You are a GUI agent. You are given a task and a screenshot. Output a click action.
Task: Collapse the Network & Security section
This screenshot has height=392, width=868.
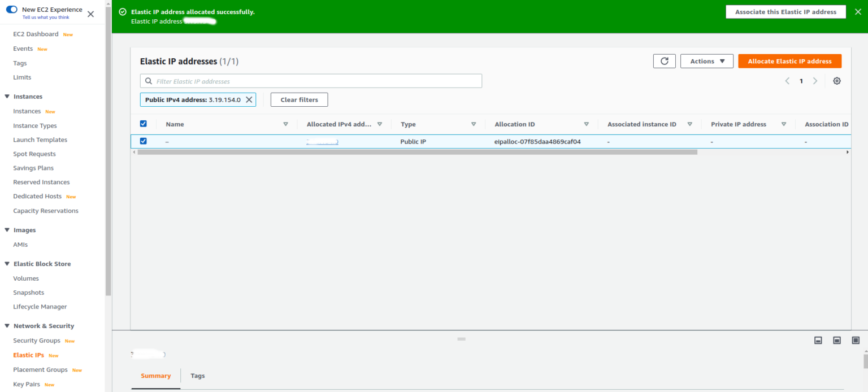point(6,326)
